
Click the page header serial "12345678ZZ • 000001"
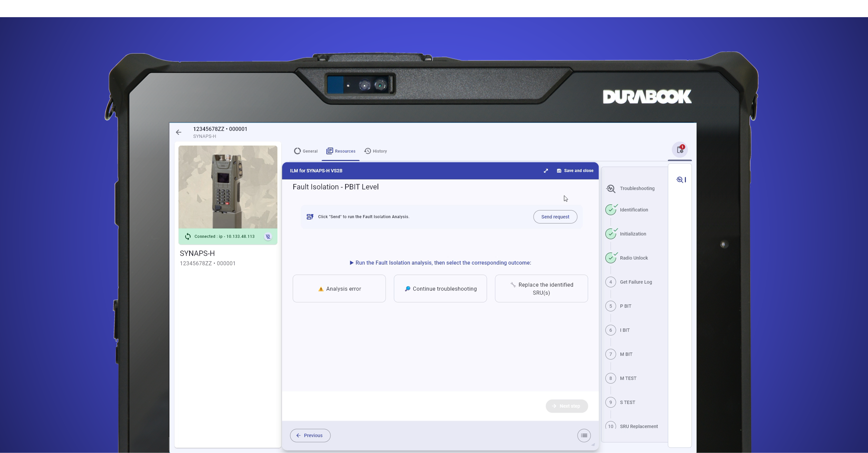tap(220, 129)
